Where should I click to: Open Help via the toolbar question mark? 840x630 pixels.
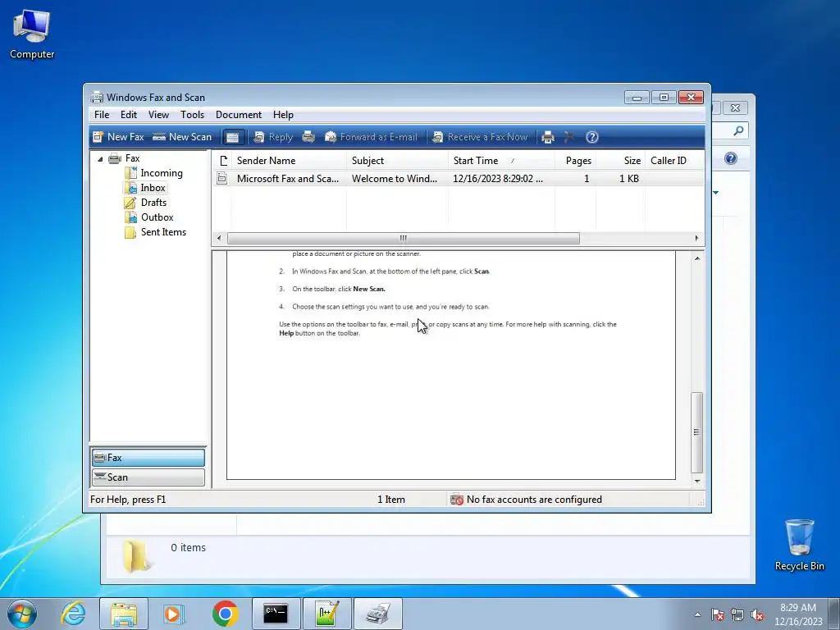[592, 137]
